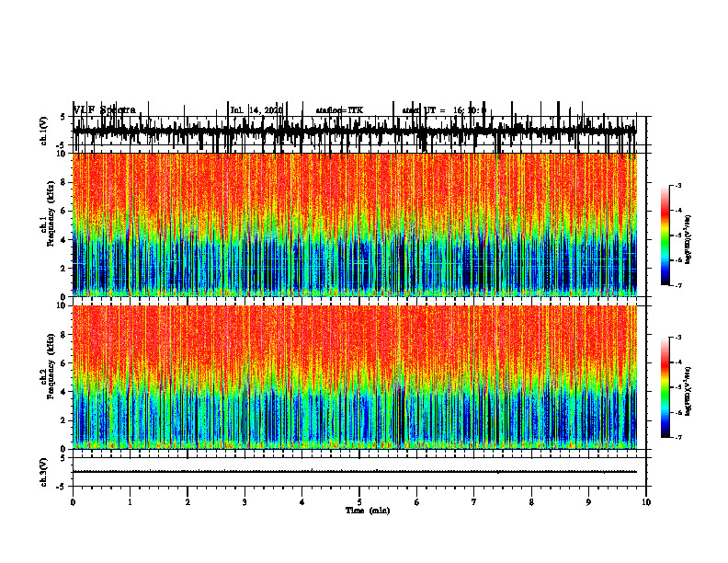Click the "-3" tick on ch.1 colorbar
The height and width of the screenshot is (563, 728).
pyautogui.click(x=678, y=186)
